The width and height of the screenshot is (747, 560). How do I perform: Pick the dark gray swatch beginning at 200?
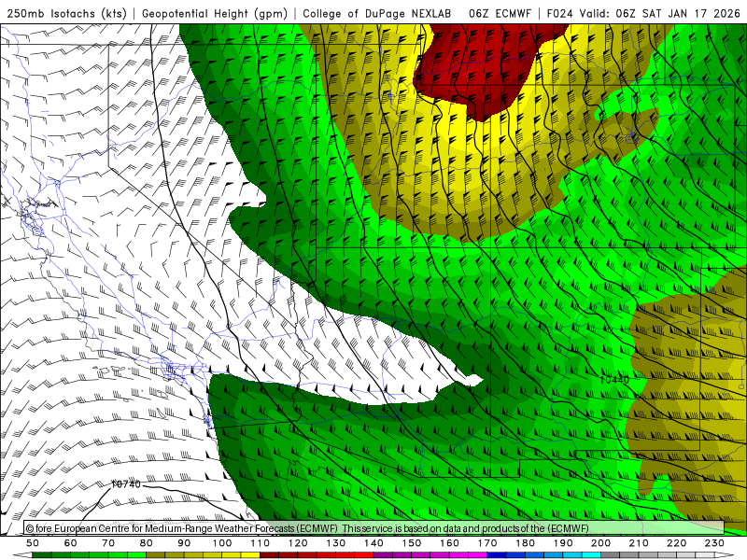point(611,555)
